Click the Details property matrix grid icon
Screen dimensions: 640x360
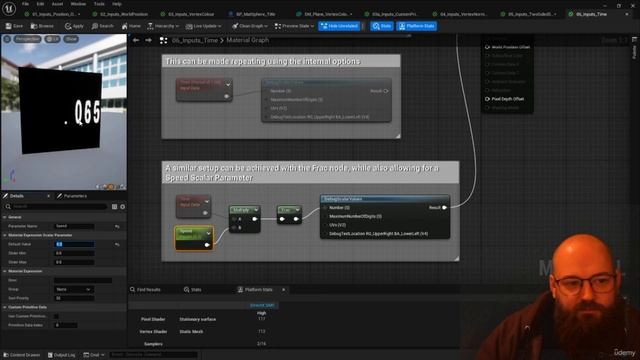tap(114, 207)
